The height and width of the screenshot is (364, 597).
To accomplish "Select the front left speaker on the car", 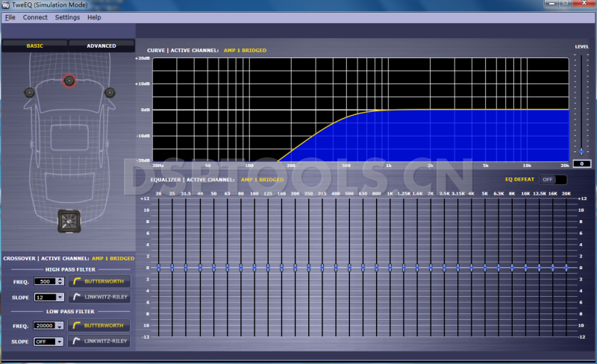I will pyautogui.click(x=29, y=92).
